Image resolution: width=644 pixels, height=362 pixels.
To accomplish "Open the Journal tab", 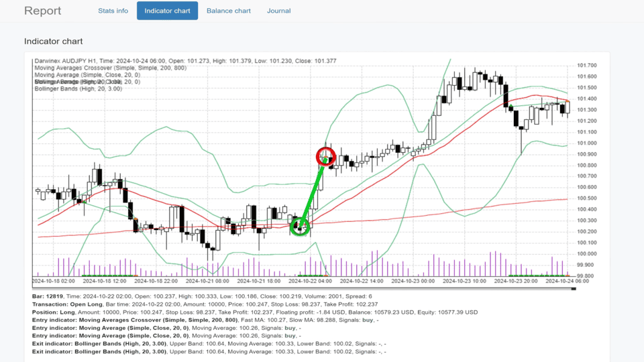I will [x=278, y=11].
